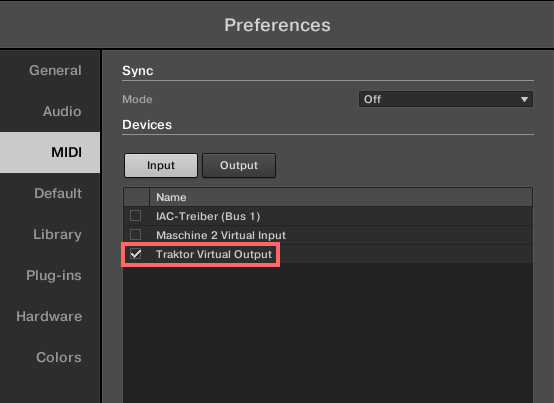
Task: Uncheck Traktor Virtual Output device
Action: (x=135, y=254)
